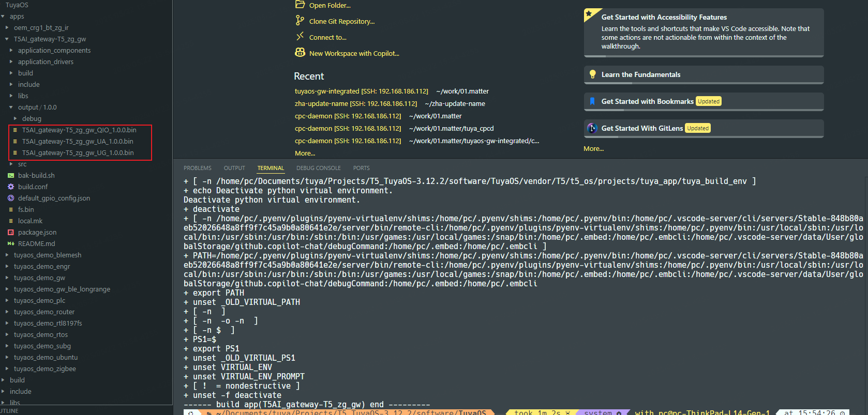
Task: Click the README.md markdown icon
Action: (x=11, y=244)
